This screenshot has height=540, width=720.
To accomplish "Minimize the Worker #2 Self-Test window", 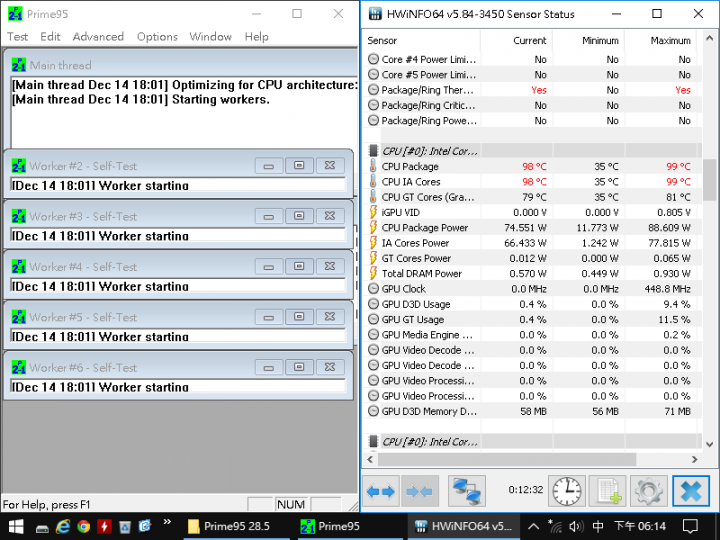I will pyautogui.click(x=269, y=166).
